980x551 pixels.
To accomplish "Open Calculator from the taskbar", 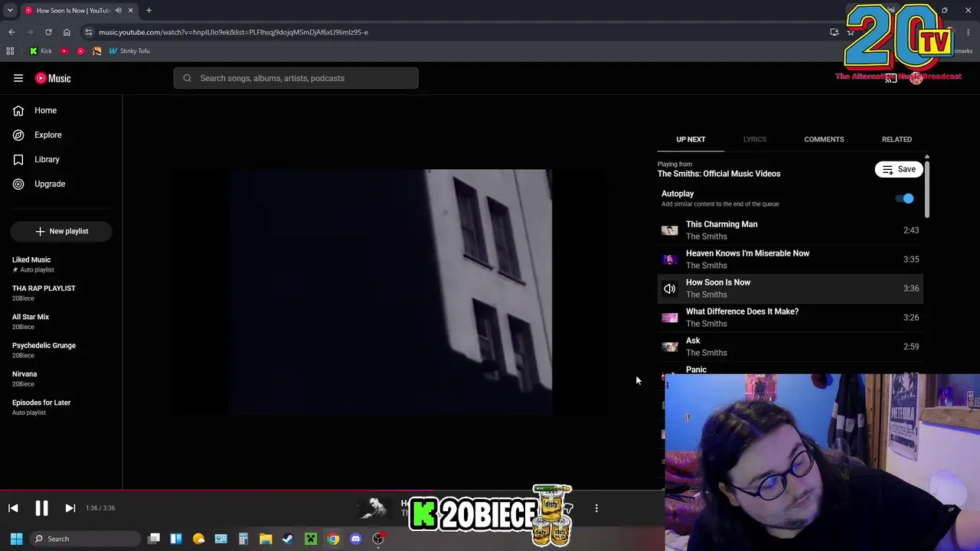I will (243, 539).
